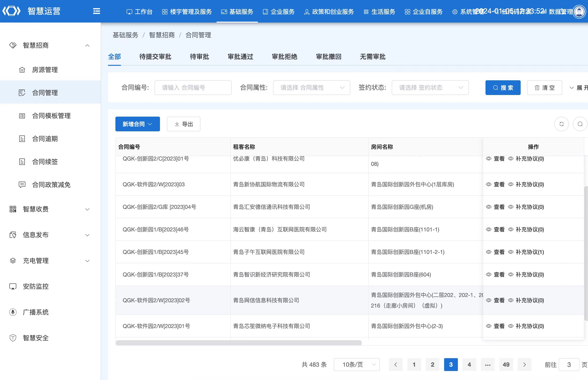The height and width of the screenshot is (380, 588).
Task: View contract for 青岛网信信息科技有限公司
Action: pyautogui.click(x=495, y=300)
